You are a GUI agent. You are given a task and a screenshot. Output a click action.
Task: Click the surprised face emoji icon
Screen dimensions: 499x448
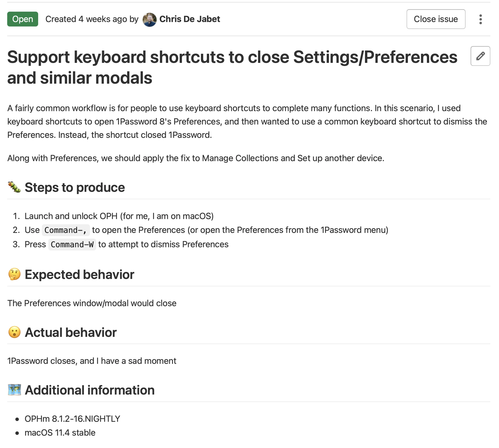(14, 332)
